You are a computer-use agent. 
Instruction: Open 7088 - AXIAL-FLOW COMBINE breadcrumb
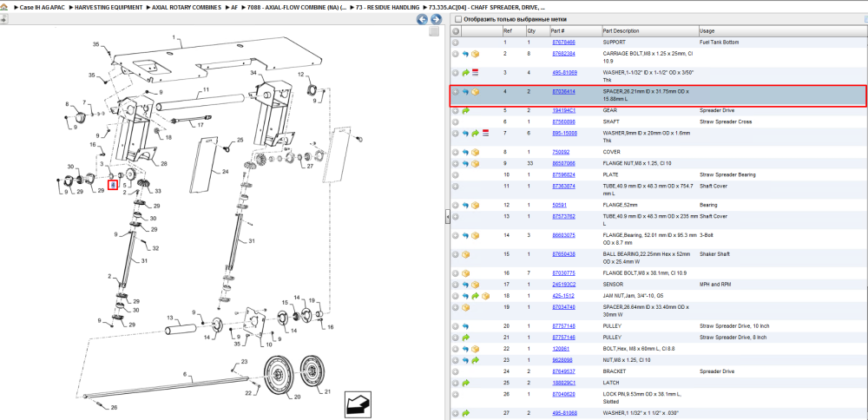(x=297, y=8)
